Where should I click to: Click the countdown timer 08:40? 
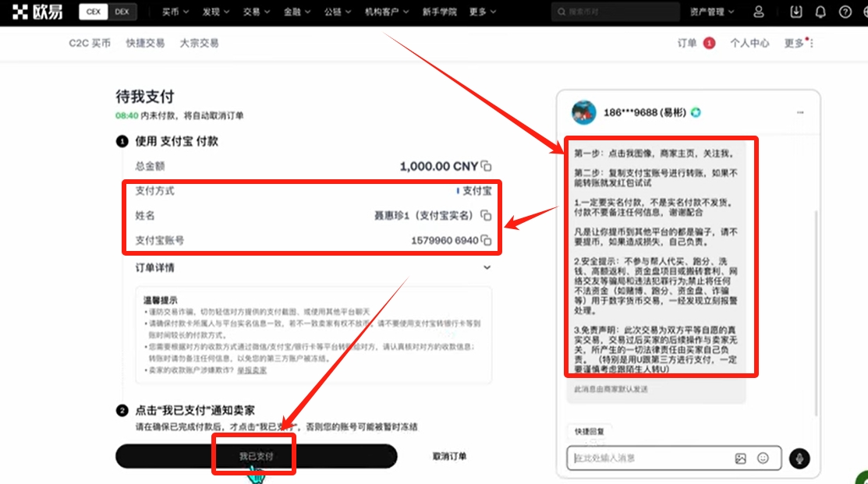click(127, 115)
